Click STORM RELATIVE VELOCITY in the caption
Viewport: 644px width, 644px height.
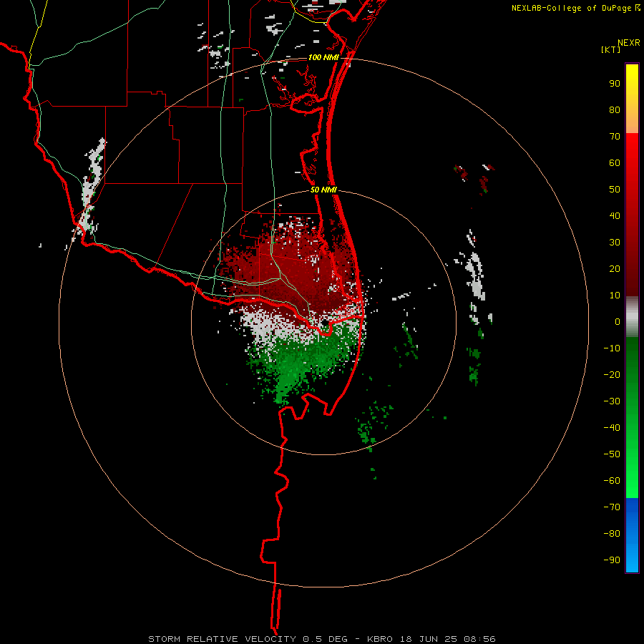[222, 639]
